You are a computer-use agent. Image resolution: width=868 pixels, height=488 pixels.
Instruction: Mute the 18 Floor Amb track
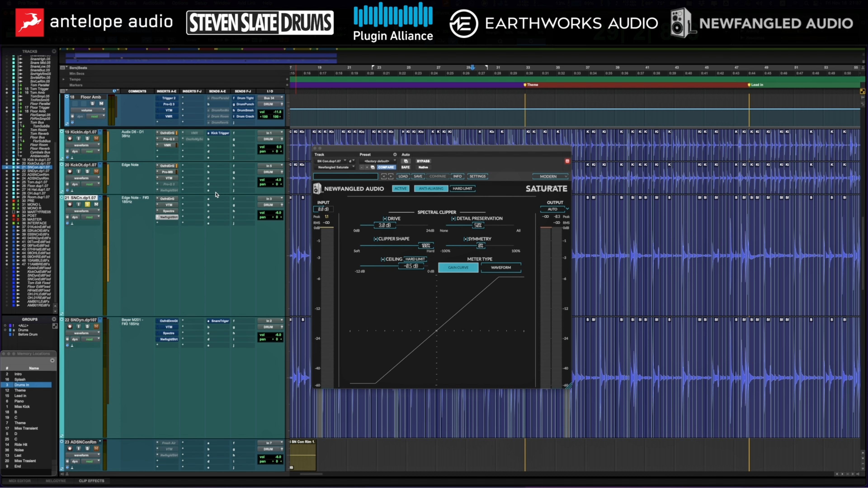pyautogui.click(x=101, y=104)
